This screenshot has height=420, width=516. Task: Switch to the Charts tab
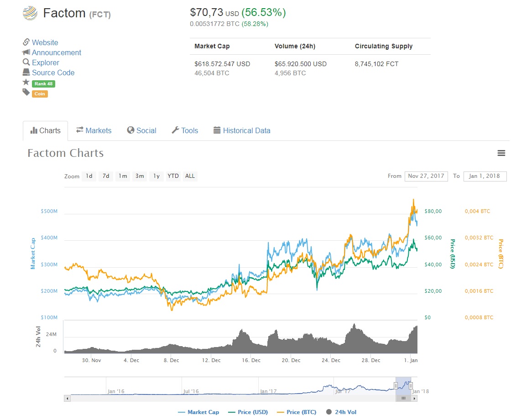(x=46, y=130)
